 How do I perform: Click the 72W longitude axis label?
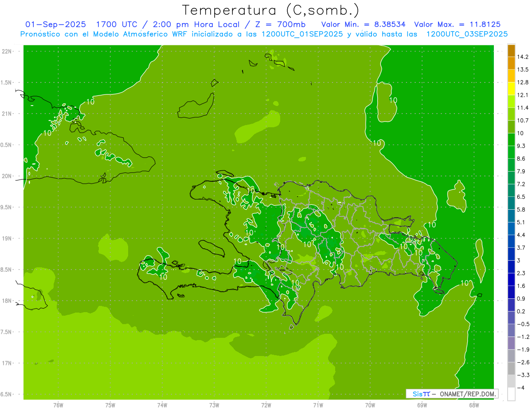(266, 405)
